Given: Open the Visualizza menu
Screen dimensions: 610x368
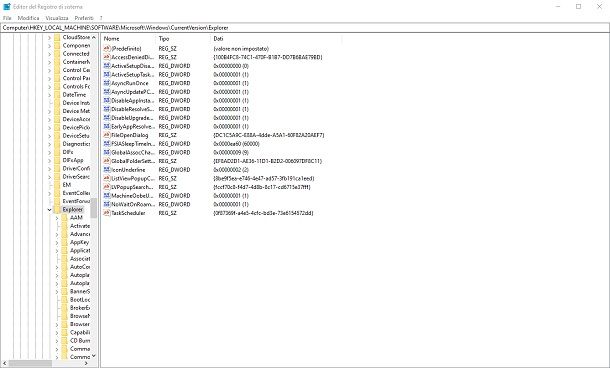Looking at the screenshot, I should [57, 18].
